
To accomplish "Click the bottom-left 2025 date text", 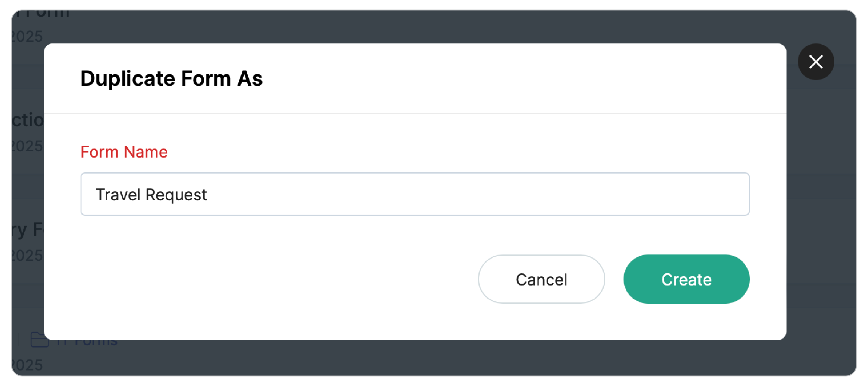I will [27, 365].
